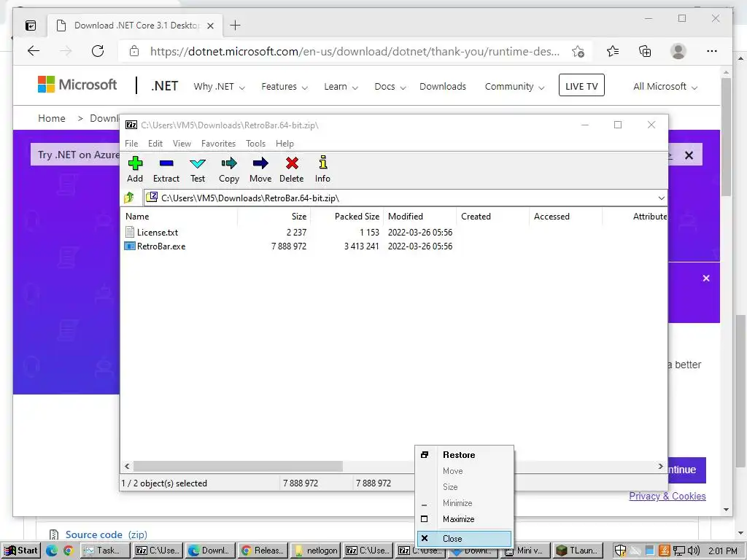This screenshot has height=560, width=747.
Task: Refresh the Edge browser page
Action: point(98,51)
